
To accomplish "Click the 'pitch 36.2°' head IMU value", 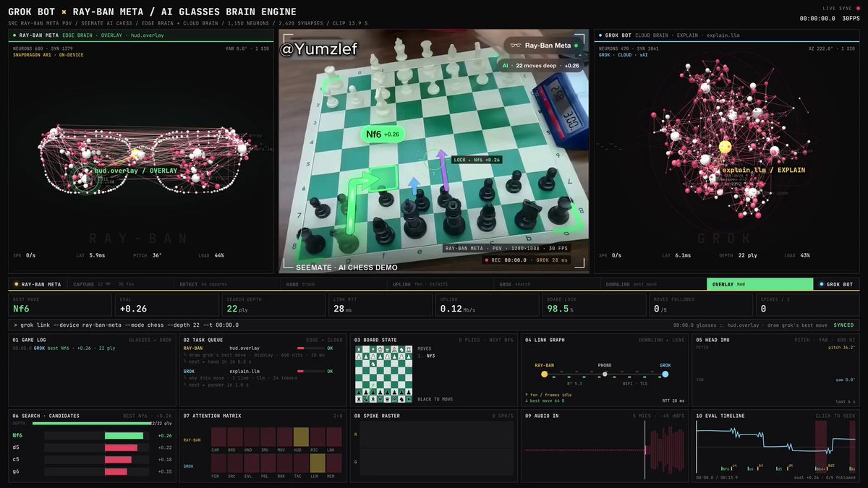I will pos(841,347).
